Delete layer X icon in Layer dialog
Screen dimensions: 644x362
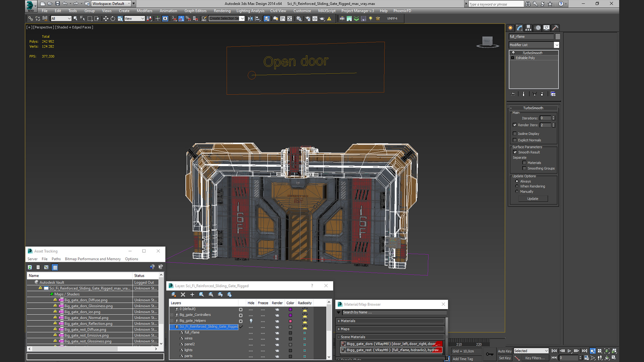click(x=183, y=295)
